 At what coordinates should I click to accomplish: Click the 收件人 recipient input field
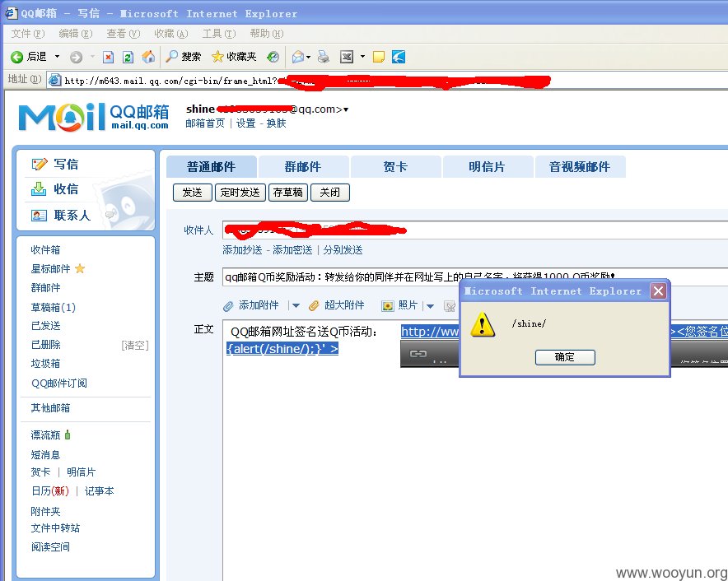coord(475,230)
